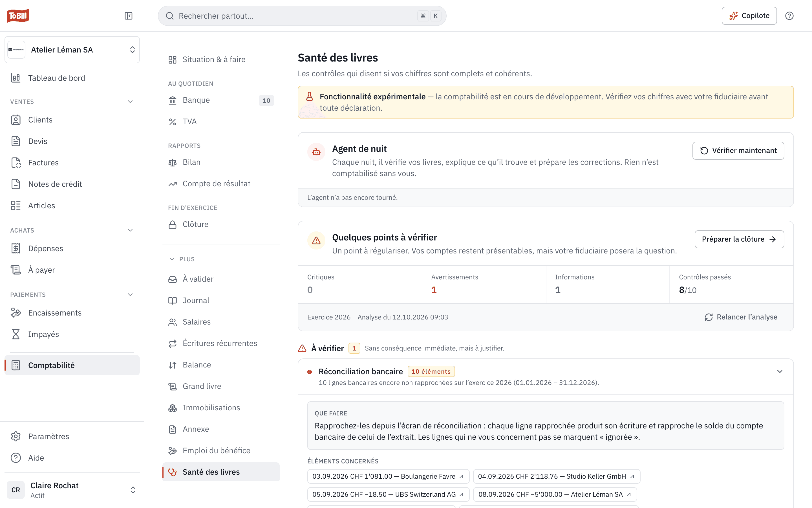The height and width of the screenshot is (508, 812).
Task: Click the À payer receipt icon
Action: coord(16,270)
